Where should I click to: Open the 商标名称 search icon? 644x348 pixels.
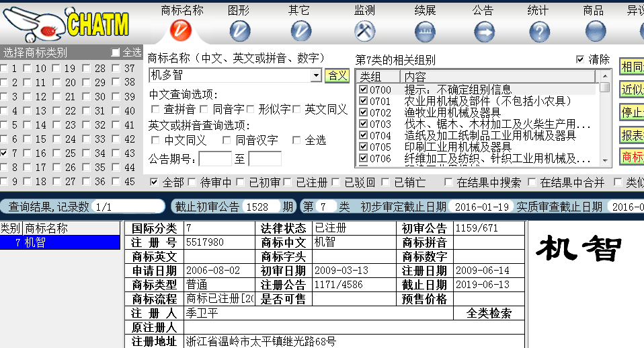(x=181, y=31)
